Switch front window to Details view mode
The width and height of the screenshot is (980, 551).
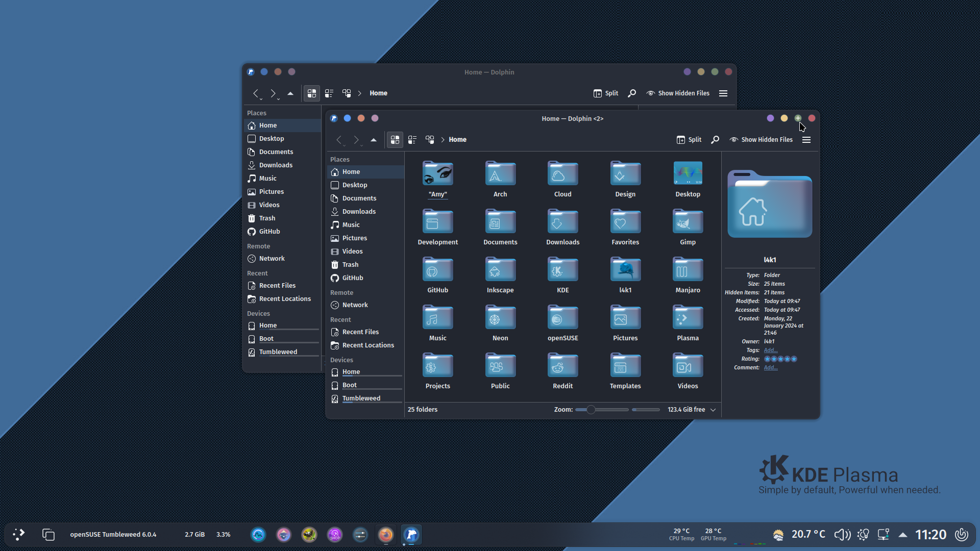tap(430, 140)
